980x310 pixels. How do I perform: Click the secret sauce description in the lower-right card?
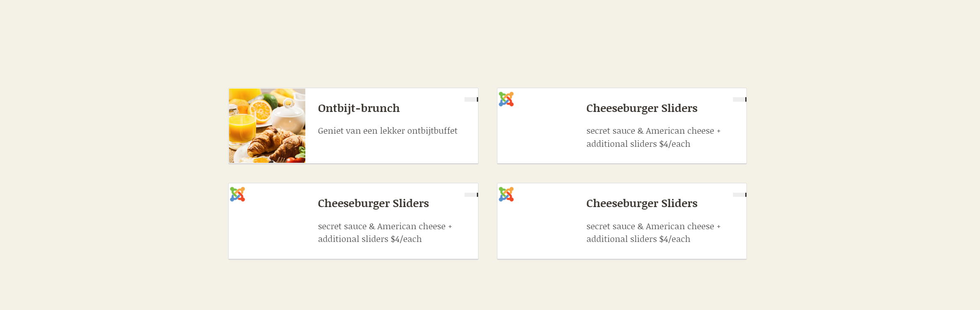coord(653,232)
